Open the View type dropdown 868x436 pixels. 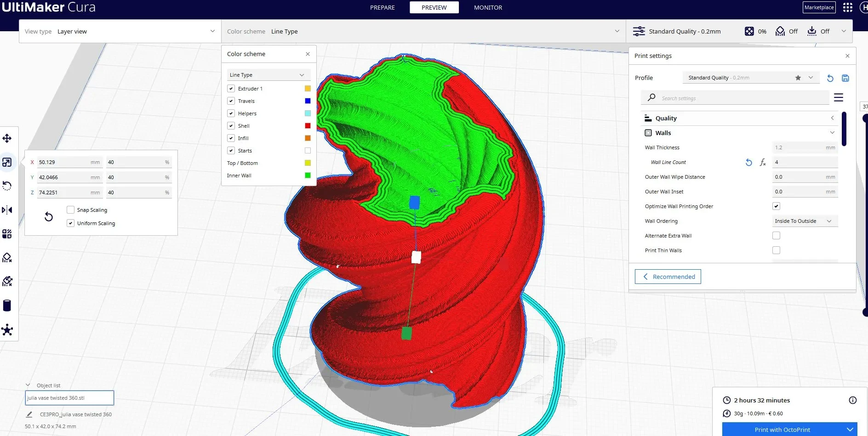click(x=120, y=31)
